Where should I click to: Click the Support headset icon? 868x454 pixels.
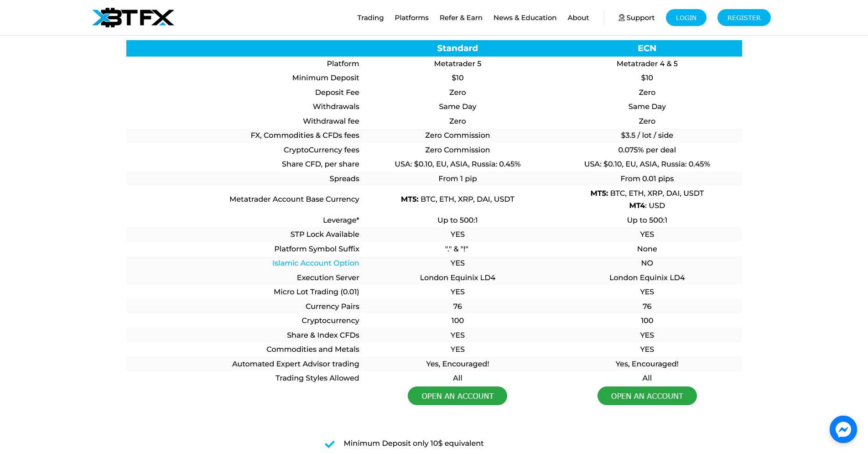pyautogui.click(x=621, y=18)
